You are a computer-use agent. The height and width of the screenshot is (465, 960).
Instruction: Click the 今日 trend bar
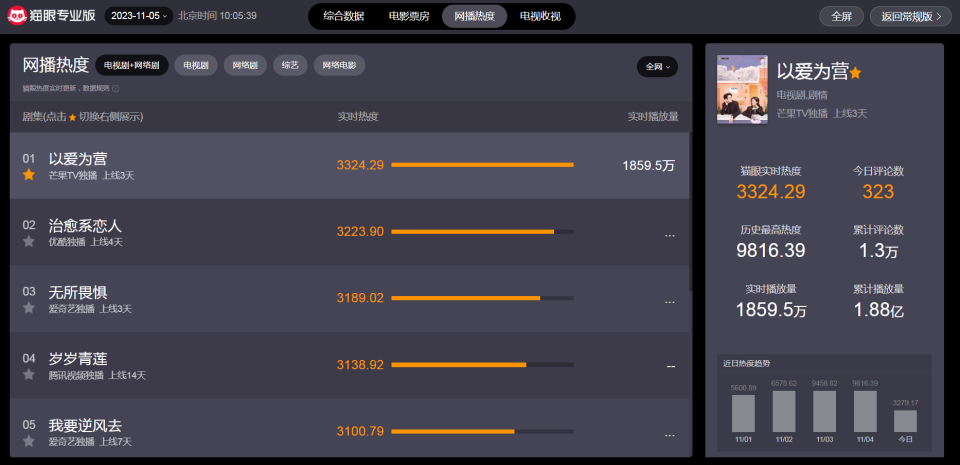905,421
